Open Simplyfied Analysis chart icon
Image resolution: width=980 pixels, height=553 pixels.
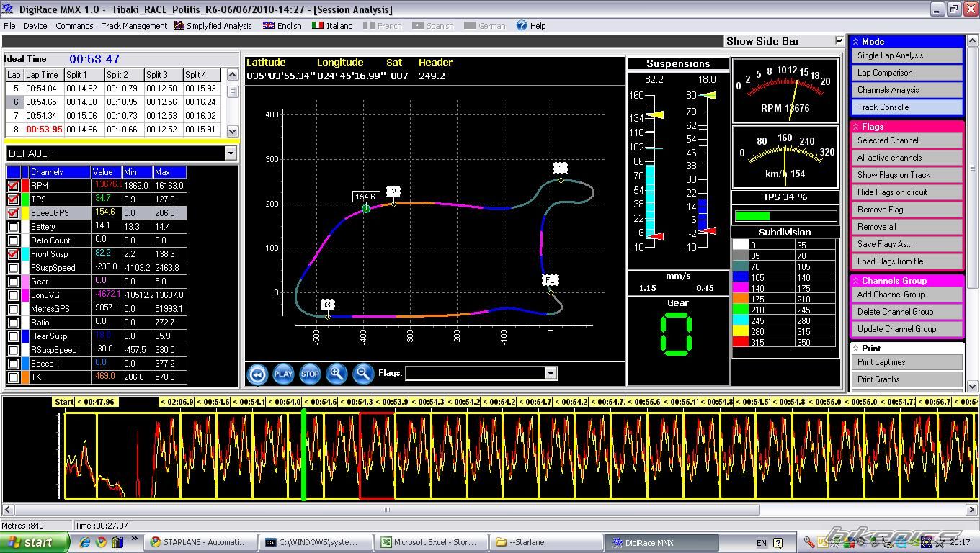pyautogui.click(x=179, y=25)
